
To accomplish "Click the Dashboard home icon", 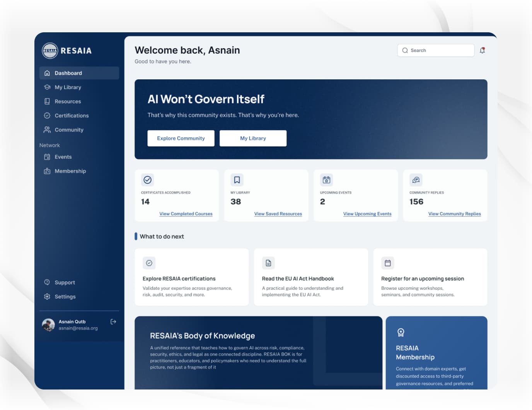I will [x=47, y=73].
